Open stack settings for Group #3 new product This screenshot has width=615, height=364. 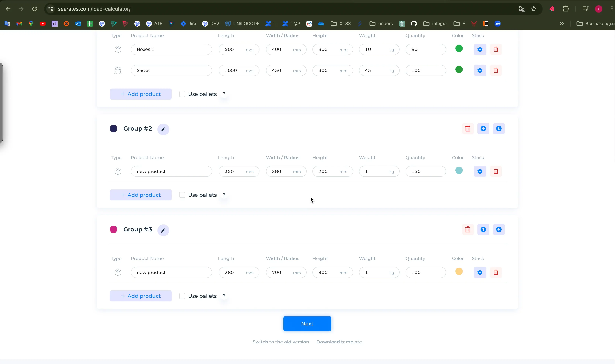(480, 272)
